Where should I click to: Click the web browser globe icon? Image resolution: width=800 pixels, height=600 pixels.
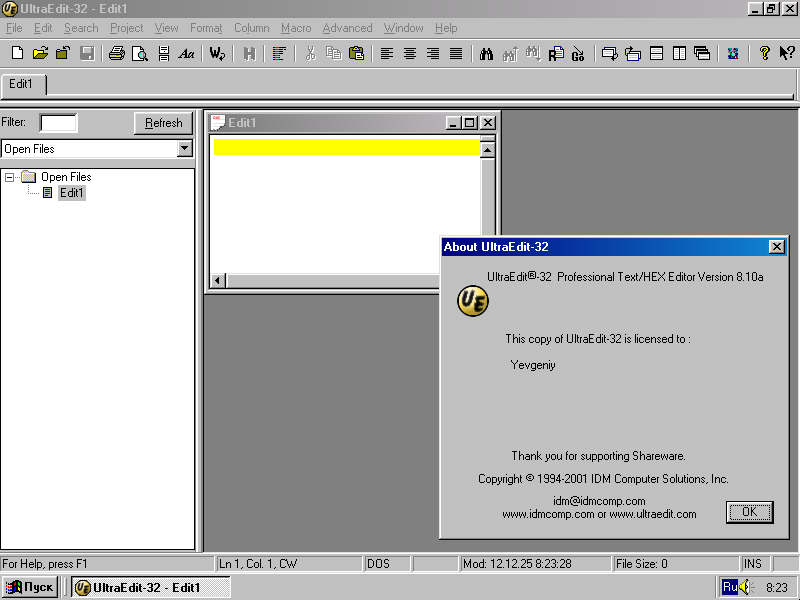(733, 53)
